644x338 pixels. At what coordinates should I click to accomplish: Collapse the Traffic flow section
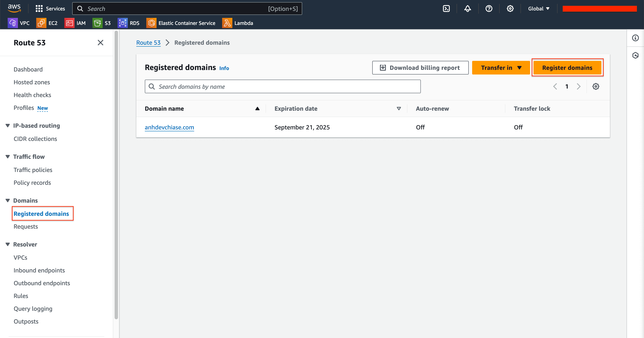(8, 157)
